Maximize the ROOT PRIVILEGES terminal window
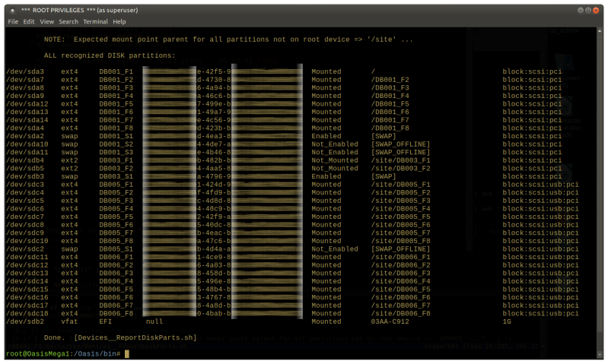Screen dimensions: 608x364 click(x=588, y=11)
